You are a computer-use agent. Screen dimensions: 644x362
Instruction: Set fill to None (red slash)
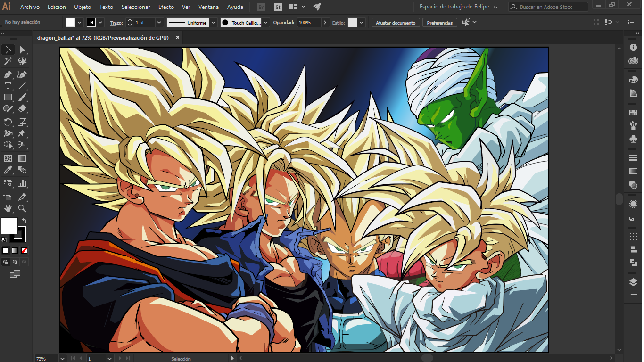(x=24, y=250)
